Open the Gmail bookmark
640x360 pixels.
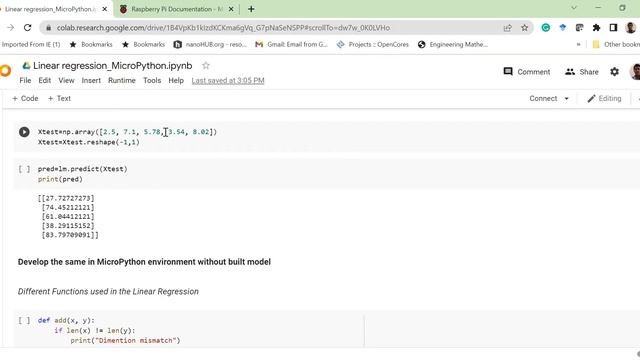291,44
